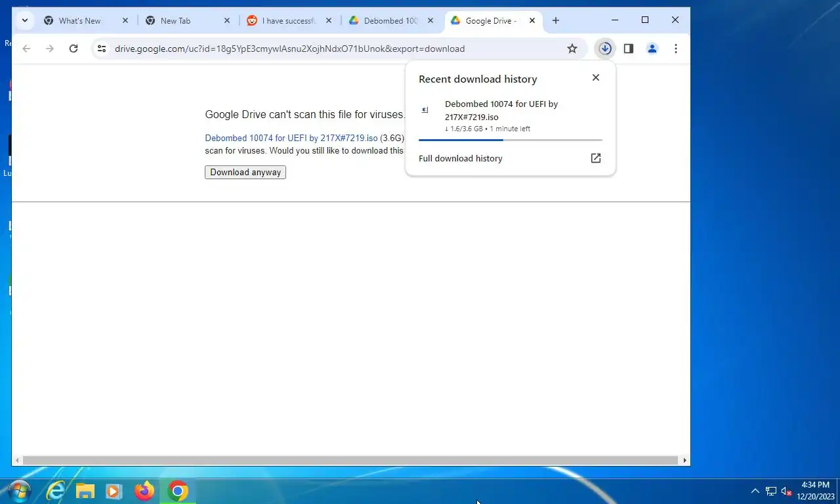The height and width of the screenshot is (504, 840).
Task: Minimize the Chrome window
Action: [615, 20]
